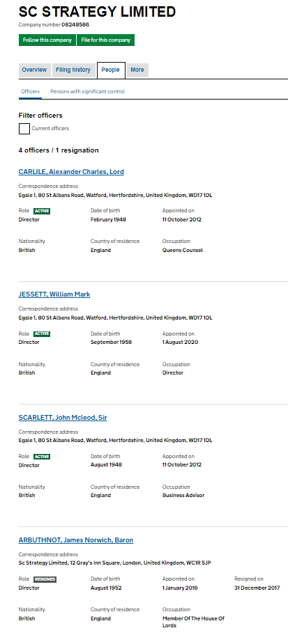This screenshot has height=644, width=288.
Task: Open the ARBUTHNOT, James Norwich, Baron link
Action: tap(76, 540)
